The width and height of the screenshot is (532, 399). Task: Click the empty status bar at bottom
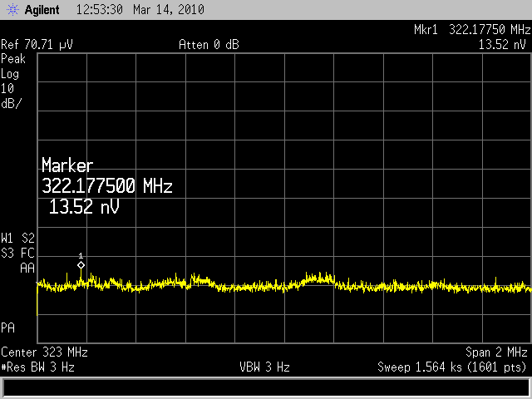266,387
